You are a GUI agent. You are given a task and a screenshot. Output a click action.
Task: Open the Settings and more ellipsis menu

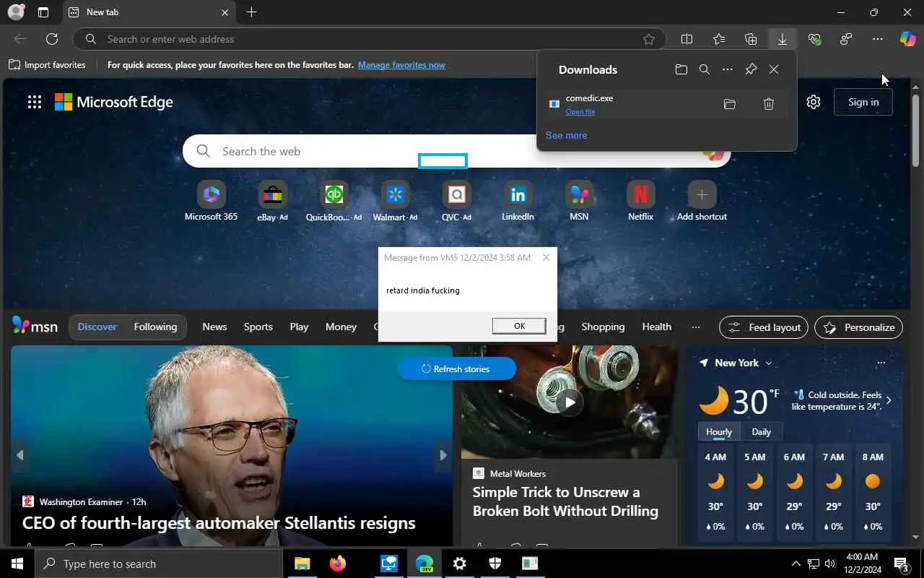[877, 39]
